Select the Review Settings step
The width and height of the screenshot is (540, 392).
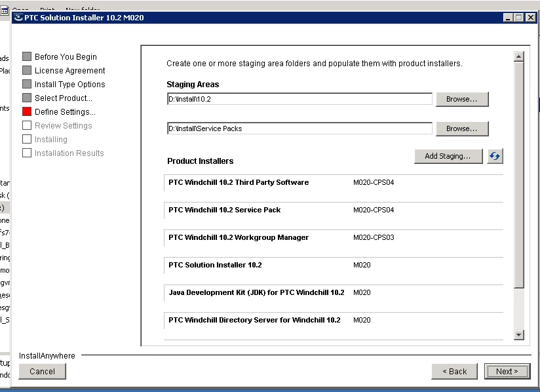tap(57, 125)
